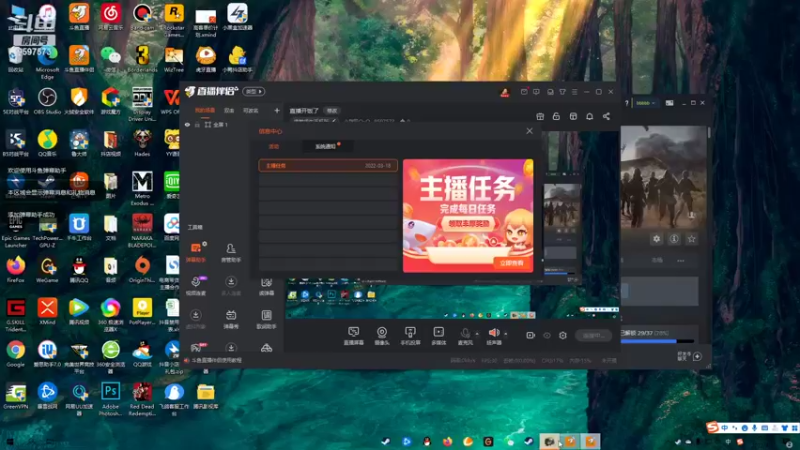The height and width of the screenshot is (450, 800).
Task: Open OBS Studio desktop shortcut
Action: (x=47, y=102)
